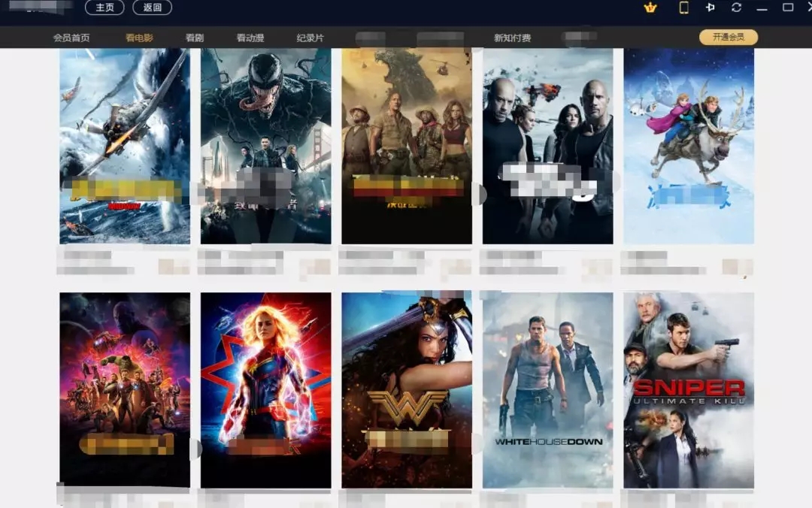
Task: Go to 主页 home button
Action: 105,8
